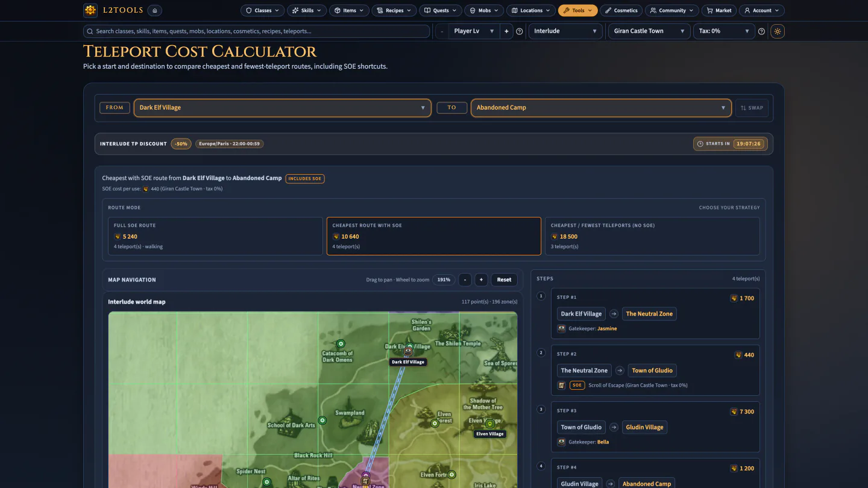Click the arrow icon in Step #1
This screenshot has width=868, height=488.
pyautogui.click(x=614, y=314)
